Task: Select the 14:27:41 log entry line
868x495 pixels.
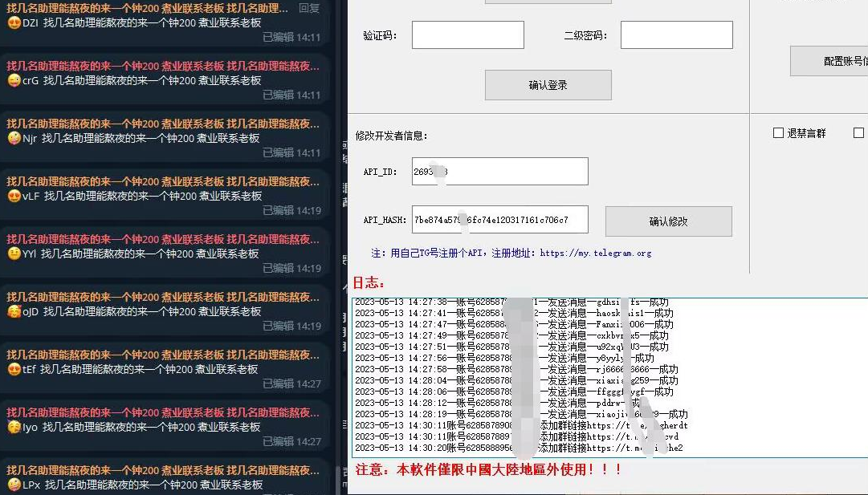Action: pos(514,314)
